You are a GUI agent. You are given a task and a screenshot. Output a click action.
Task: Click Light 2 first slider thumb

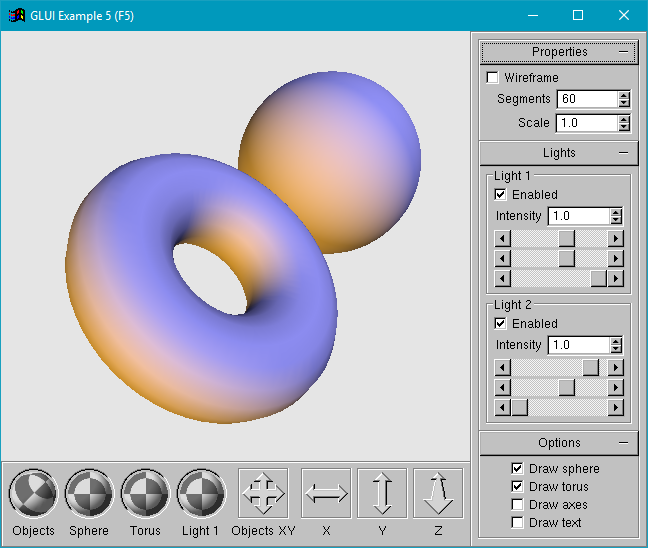pyautogui.click(x=591, y=367)
